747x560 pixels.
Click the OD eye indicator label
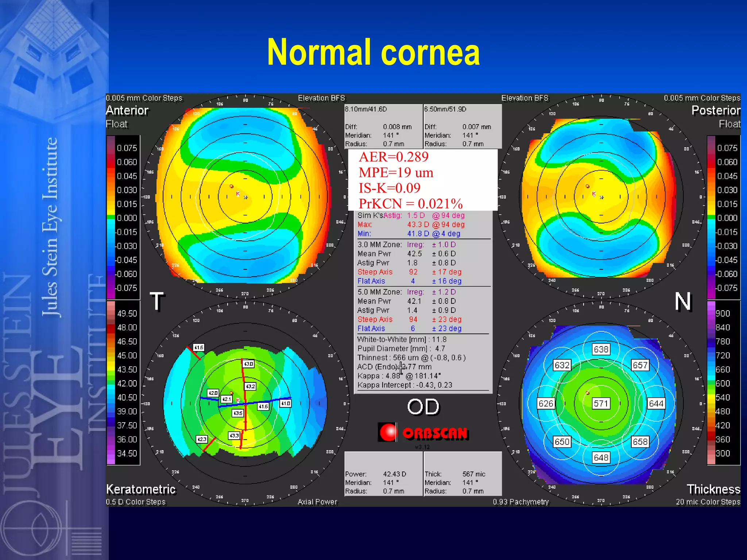click(x=423, y=407)
